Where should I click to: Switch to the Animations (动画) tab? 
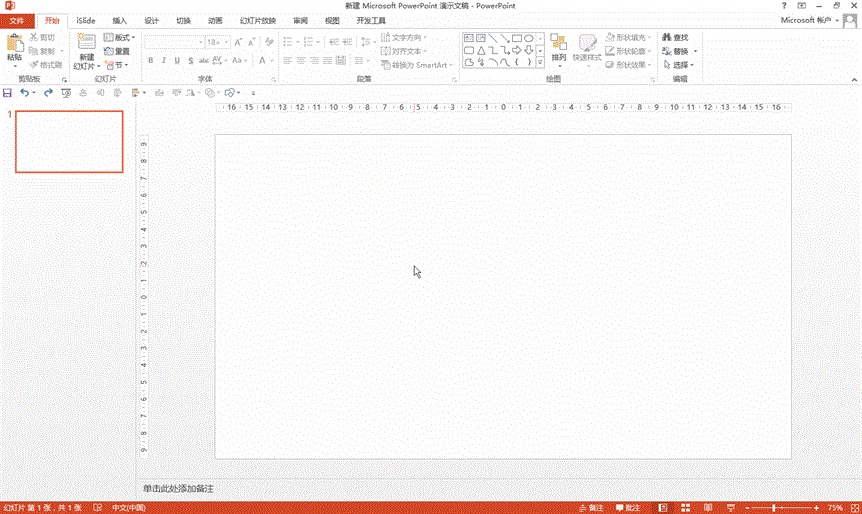tap(215, 20)
